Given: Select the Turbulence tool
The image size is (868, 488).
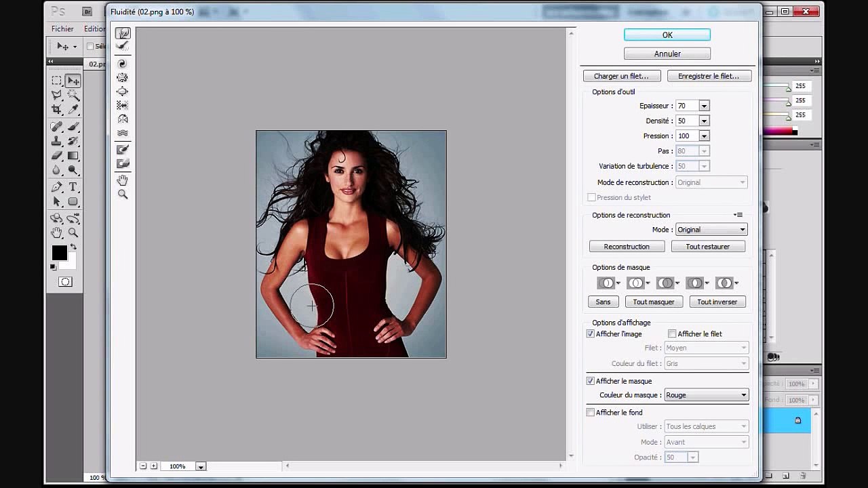Looking at the screenshot, I should click(x=123, y=133).
